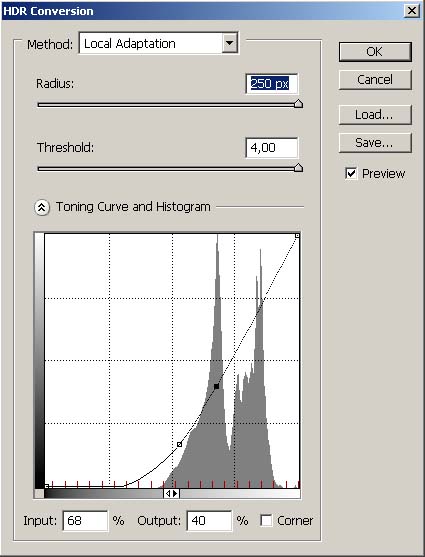
Task: Click the Output percentage field
Action: [209, 521]
